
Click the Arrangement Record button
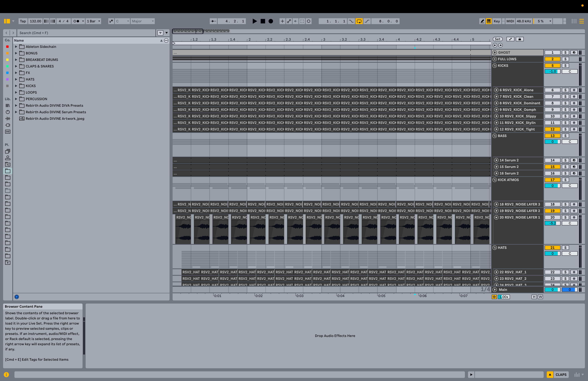pyautogui.click(x=271, y=21)
